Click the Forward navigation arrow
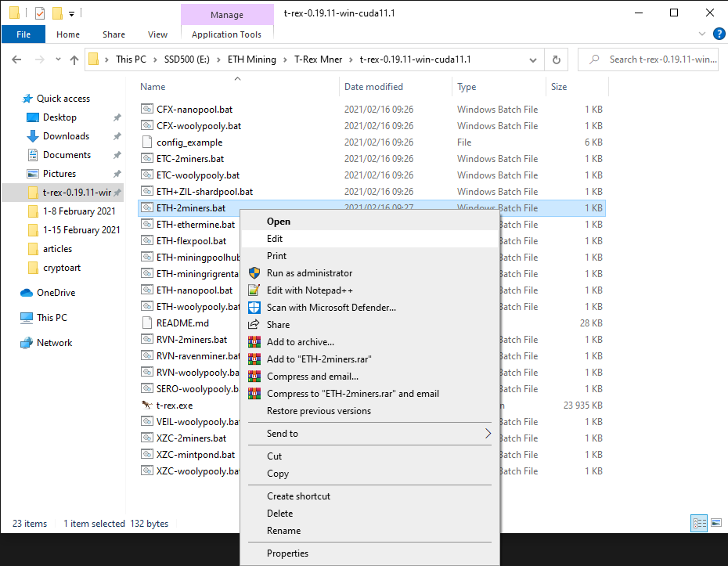The height and width of the screenshot is (566, 728). 40,59
